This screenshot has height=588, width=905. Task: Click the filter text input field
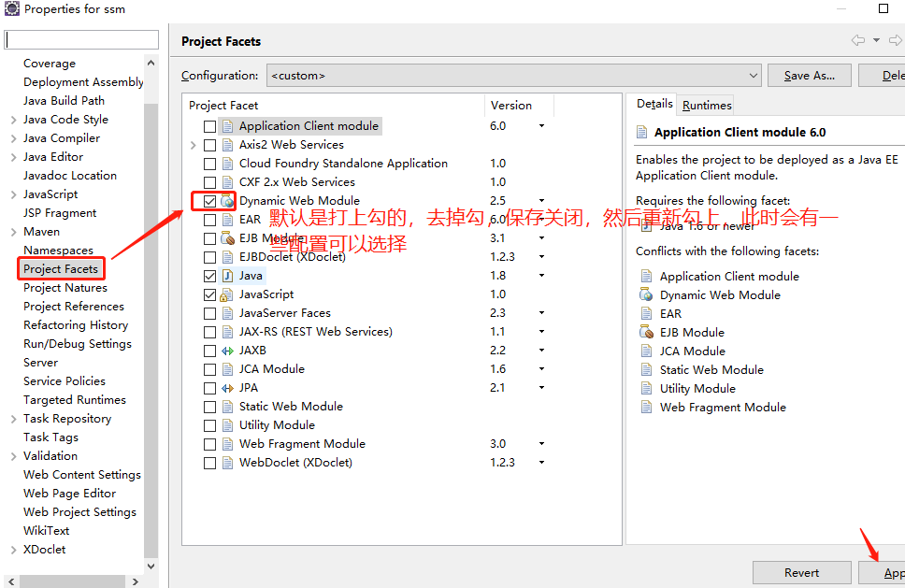pyautogui.click(x=81, y=40)
